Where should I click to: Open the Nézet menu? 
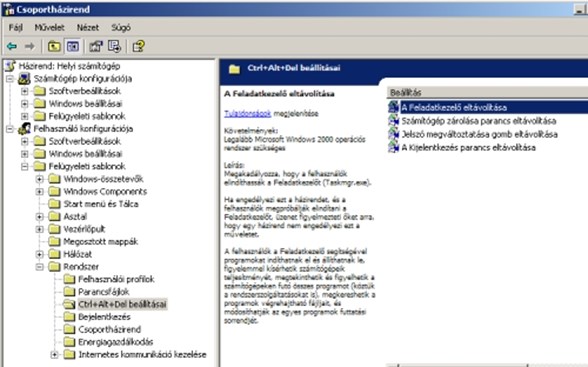point(88,27)
